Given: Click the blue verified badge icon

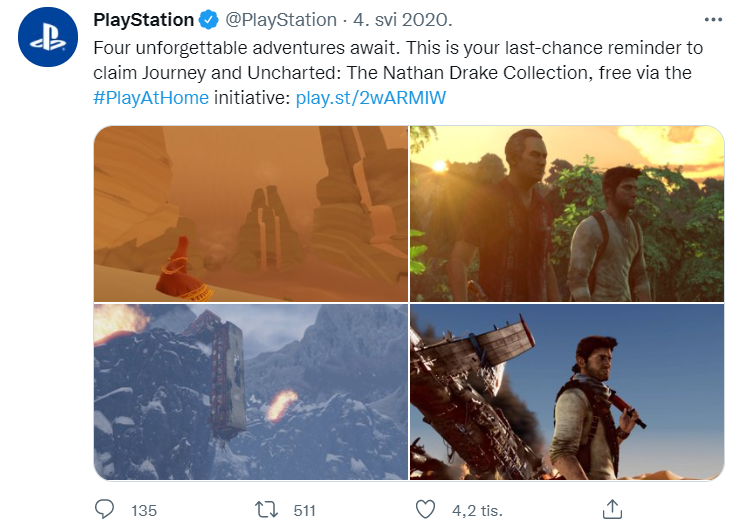Looking at the screenshot, I should 208,20.
